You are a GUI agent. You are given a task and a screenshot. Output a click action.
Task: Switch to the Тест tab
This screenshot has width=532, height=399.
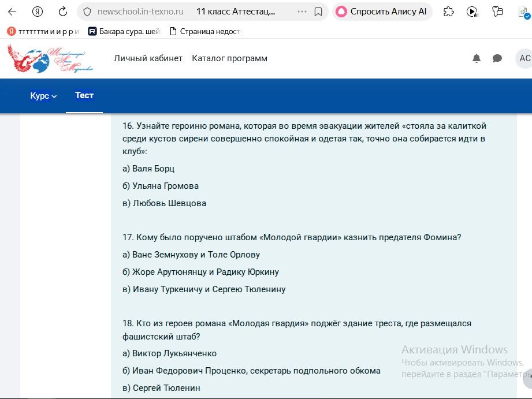pos(84,95)
